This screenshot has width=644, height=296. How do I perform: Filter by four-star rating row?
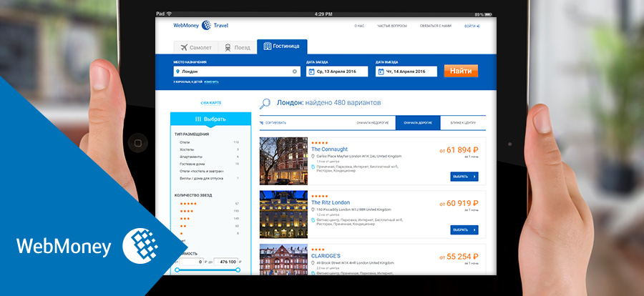click(x=209, y=211)
